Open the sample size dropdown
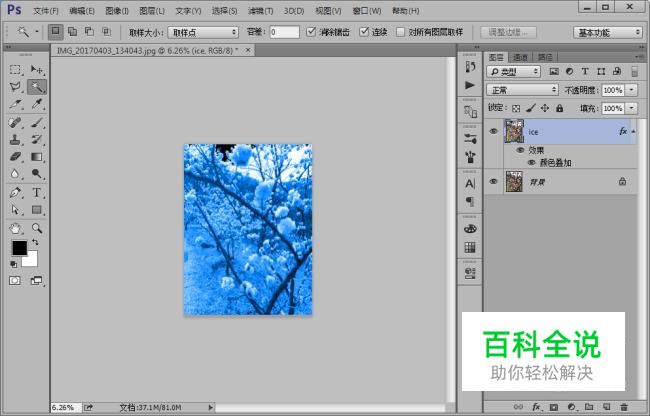 pyautogui.click(x=203, y=32)
